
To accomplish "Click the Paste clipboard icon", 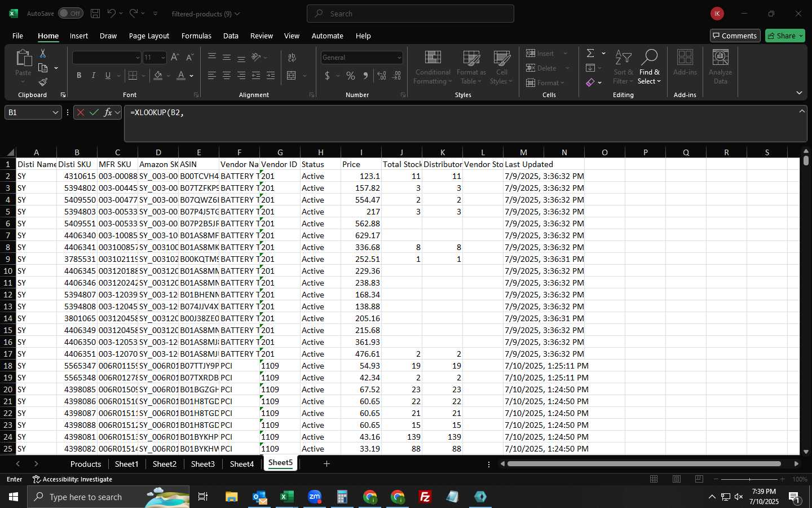I will pos(23,58).
